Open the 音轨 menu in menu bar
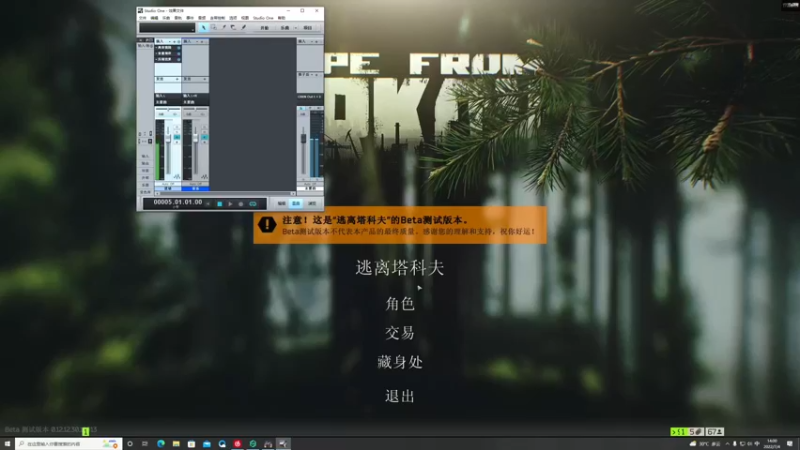The width and height of the screenshot is (800, 450). [178, 18]
